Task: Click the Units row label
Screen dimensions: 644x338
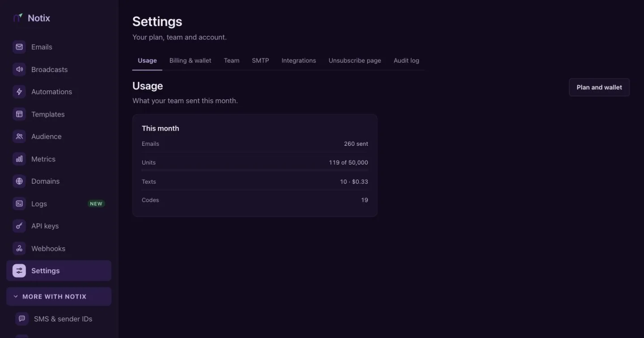Action: point(148,162)
